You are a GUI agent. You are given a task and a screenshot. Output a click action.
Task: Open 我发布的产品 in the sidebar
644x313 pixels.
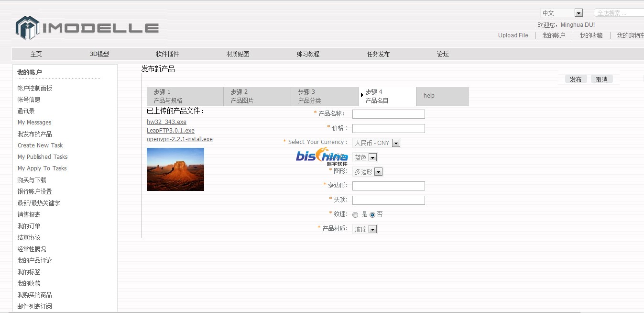point(35,134)
